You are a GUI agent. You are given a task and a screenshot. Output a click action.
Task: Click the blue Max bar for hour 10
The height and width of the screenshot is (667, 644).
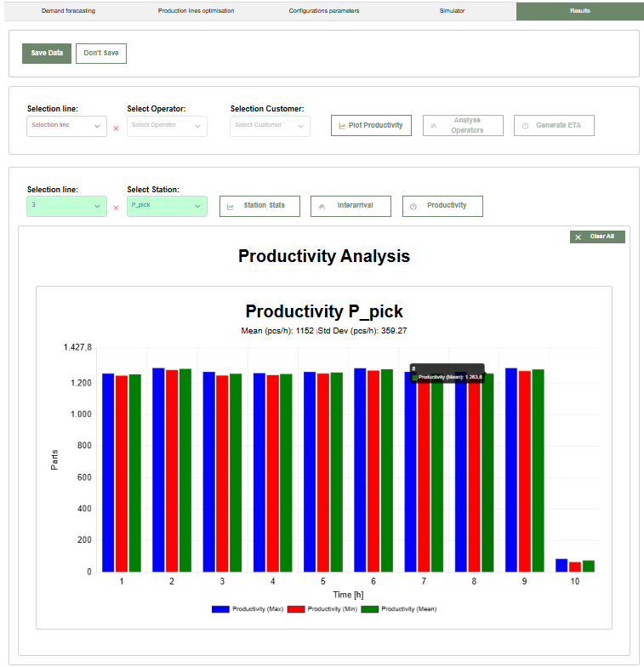561,565
